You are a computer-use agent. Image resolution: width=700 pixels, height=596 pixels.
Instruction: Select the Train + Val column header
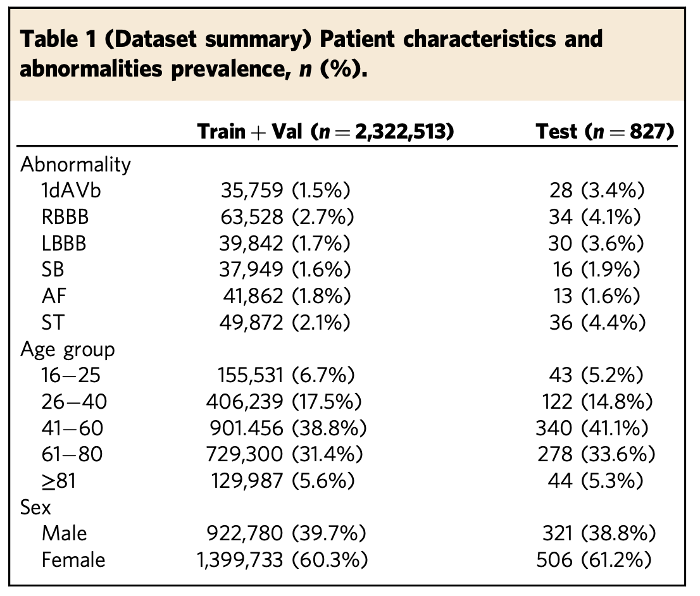pyautogui.click(x=325, y=132)
